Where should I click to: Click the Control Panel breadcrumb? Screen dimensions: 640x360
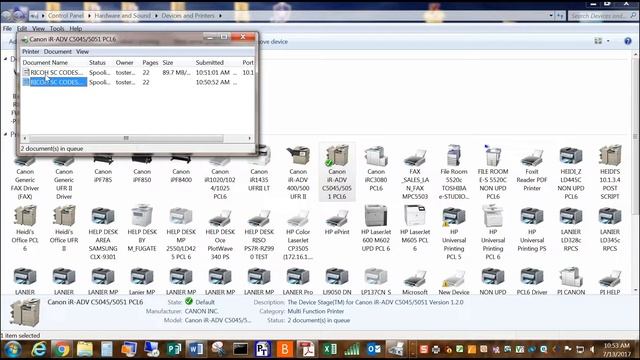tap(66, 16)
